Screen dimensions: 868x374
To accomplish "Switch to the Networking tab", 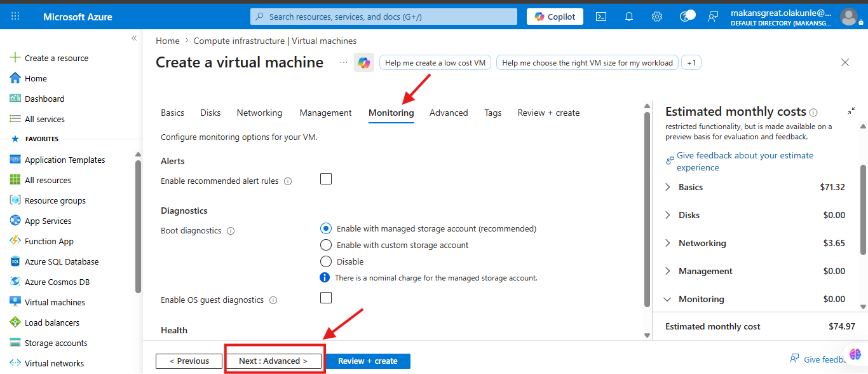I will click(259, 113).
